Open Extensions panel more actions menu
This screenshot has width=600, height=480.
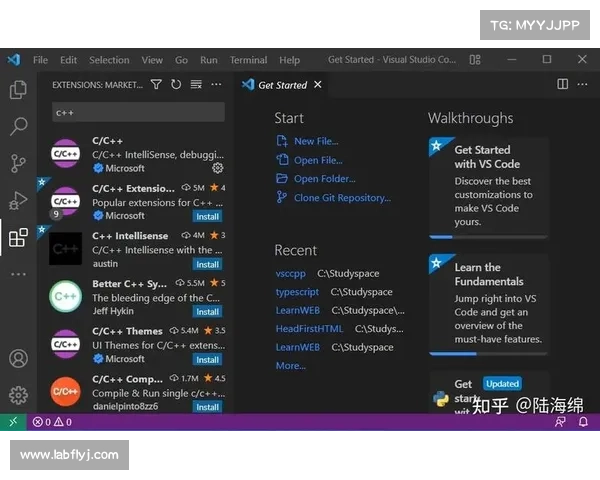point(216,84)
